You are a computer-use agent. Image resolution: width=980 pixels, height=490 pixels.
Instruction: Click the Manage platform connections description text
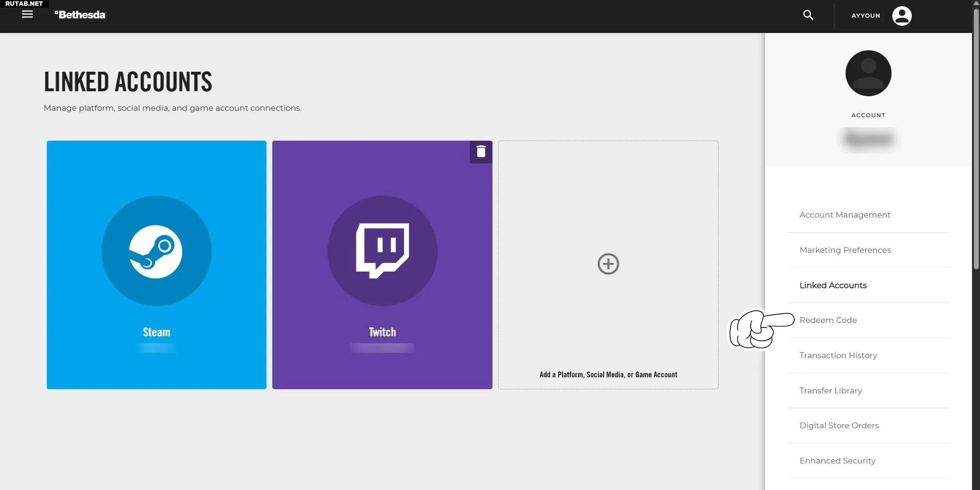(172, 108)
